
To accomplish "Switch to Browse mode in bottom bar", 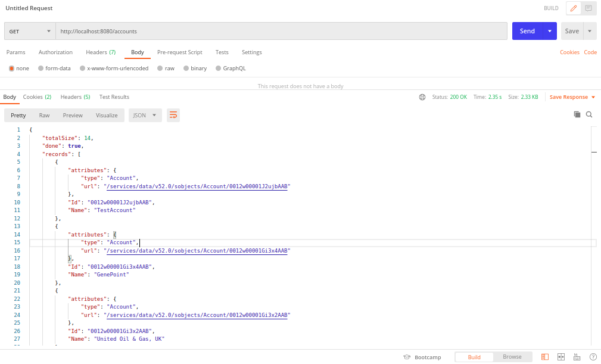I will 512,357.
